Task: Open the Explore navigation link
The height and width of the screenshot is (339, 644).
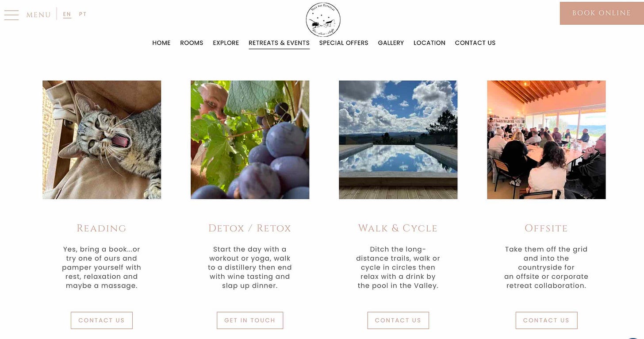Action: point(226,43)
